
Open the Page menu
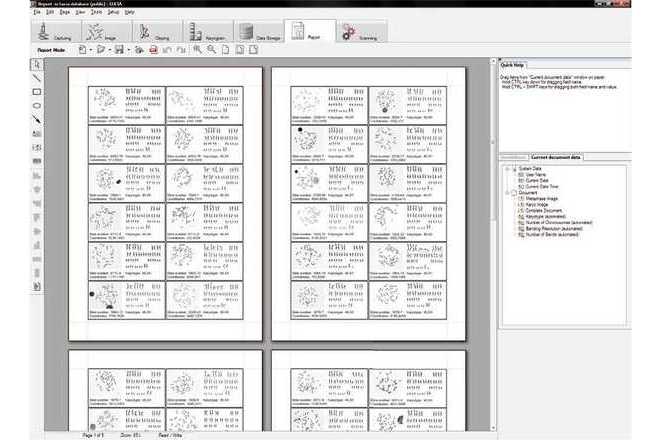point(65,12)
